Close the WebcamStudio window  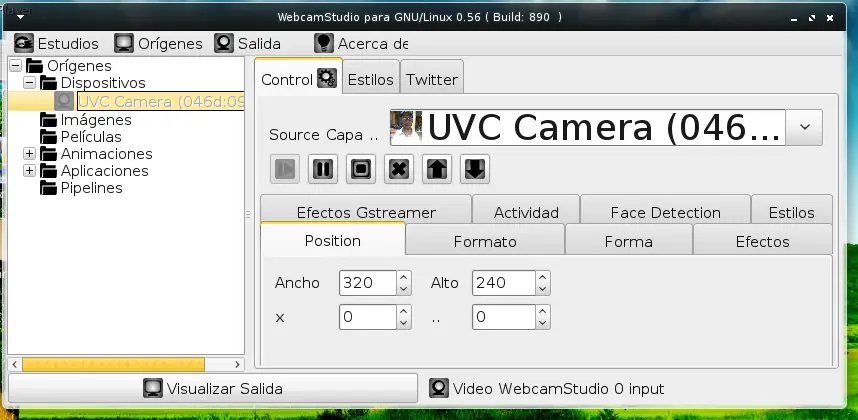coord(830,18)
